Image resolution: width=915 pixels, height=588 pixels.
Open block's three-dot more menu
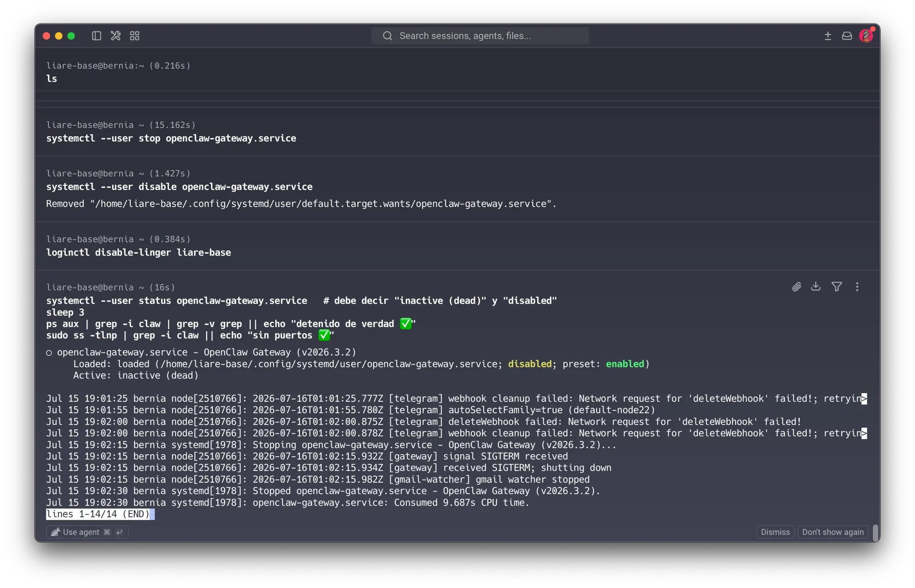tap(857, 287)
